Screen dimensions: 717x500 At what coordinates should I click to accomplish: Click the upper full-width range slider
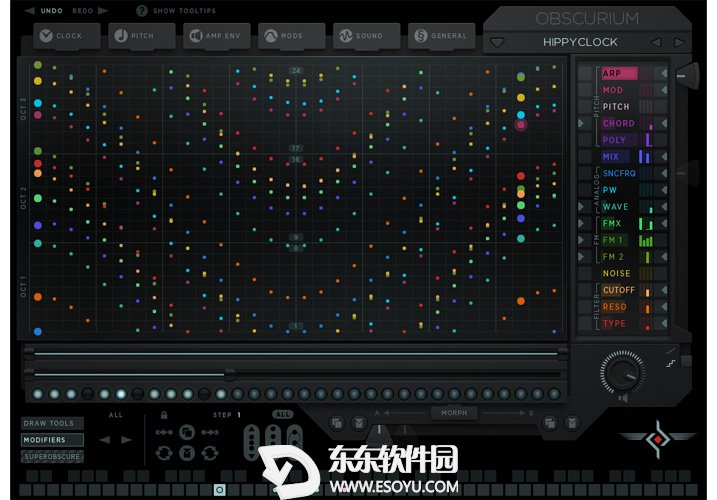296,353
